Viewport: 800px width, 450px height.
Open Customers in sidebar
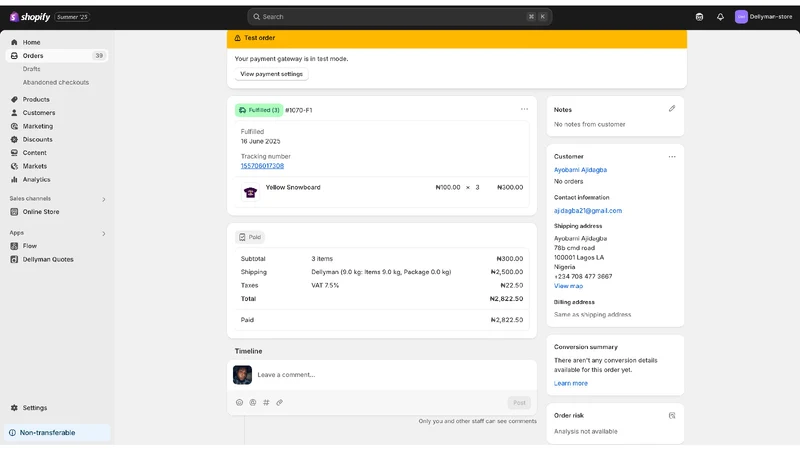tap(39, 113)
